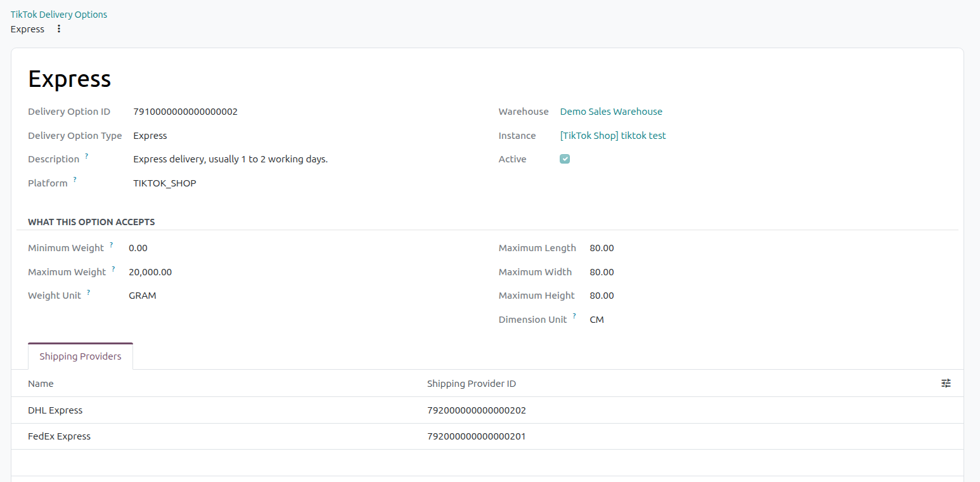
Task: Sort providers by the Name column header
Action: coord(41,384)
